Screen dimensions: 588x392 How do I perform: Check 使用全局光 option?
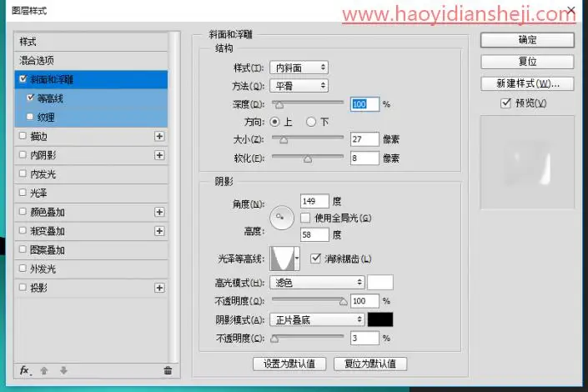pos(305,218)
